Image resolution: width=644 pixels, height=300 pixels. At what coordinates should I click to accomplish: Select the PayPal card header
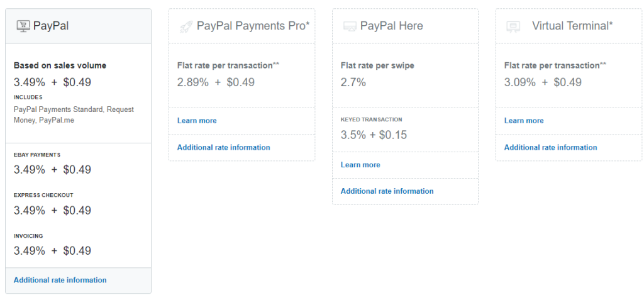click(78, 26)
